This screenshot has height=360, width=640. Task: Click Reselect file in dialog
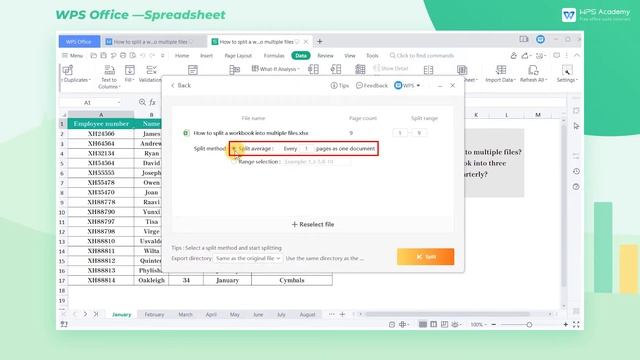[x=313, y=224]
